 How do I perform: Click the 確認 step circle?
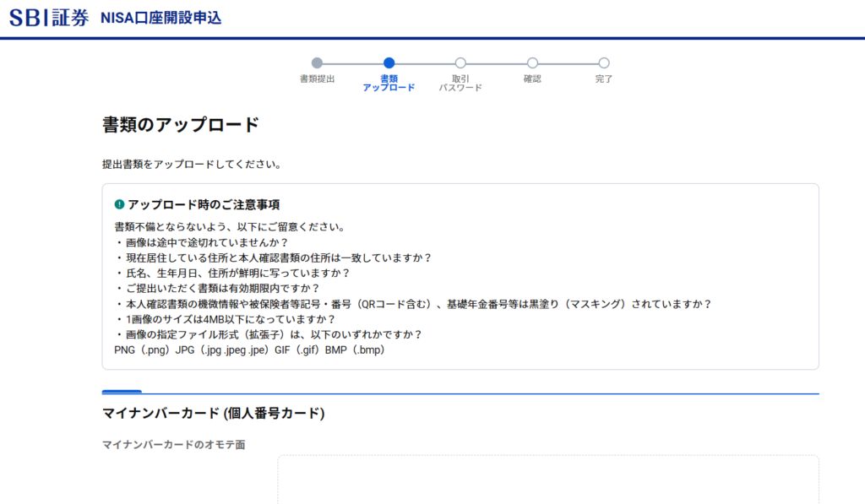[x=532, y=62]
